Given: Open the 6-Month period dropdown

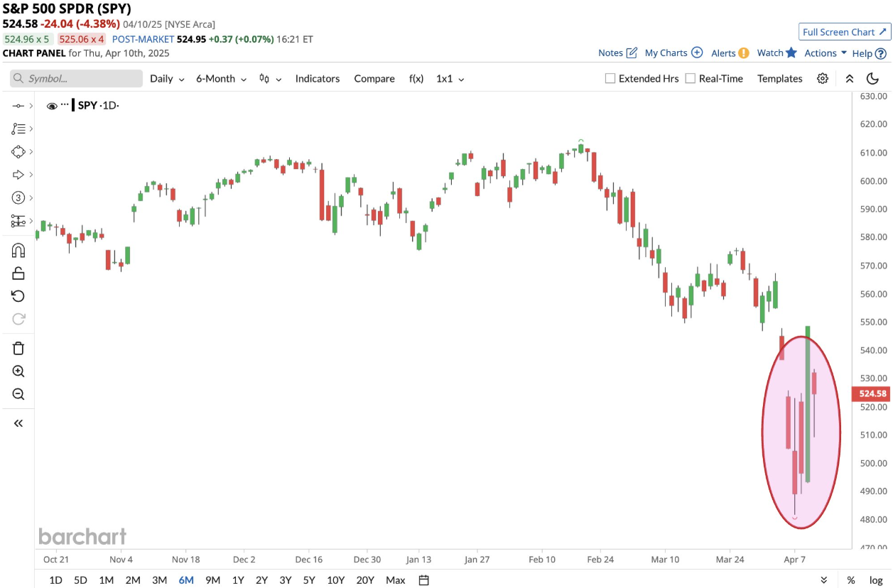Looking at the screenshot, I should [x=221, y=79].
